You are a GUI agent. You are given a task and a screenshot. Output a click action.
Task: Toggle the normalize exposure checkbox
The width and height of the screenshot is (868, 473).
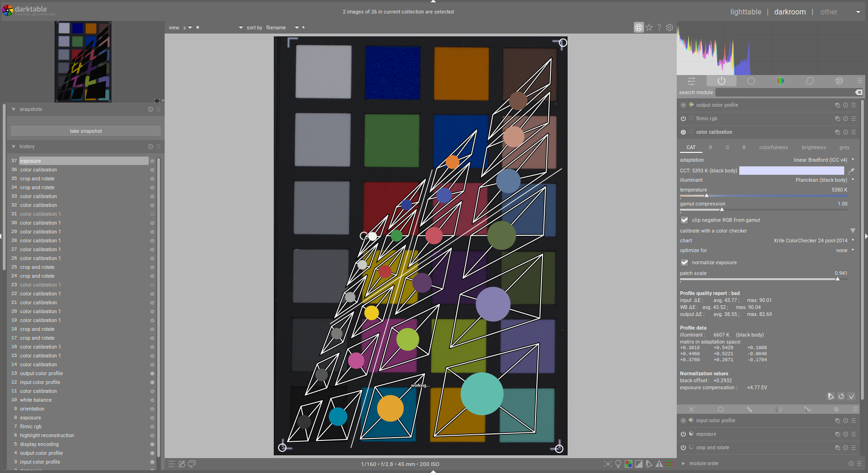(684, 262)
